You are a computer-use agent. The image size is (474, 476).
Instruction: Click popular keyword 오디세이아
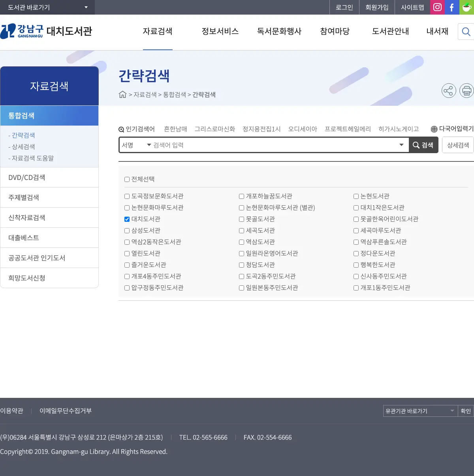(x=303, y=129)
